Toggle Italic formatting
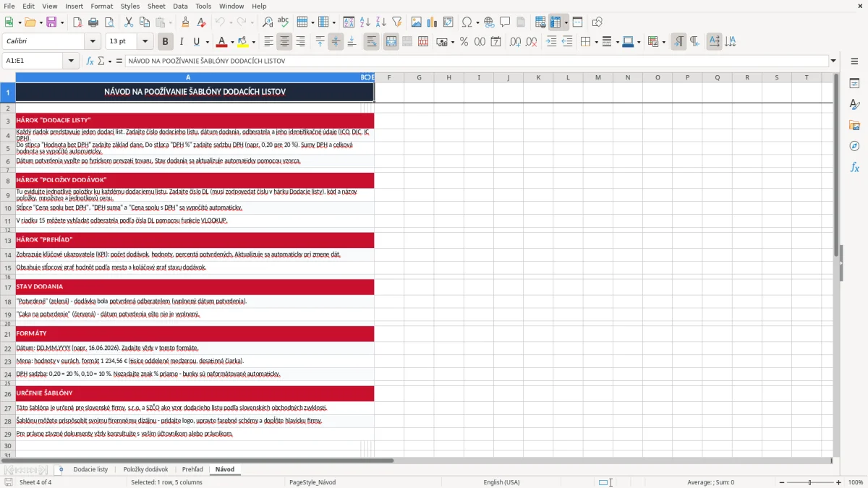 (x=181, y=42)
